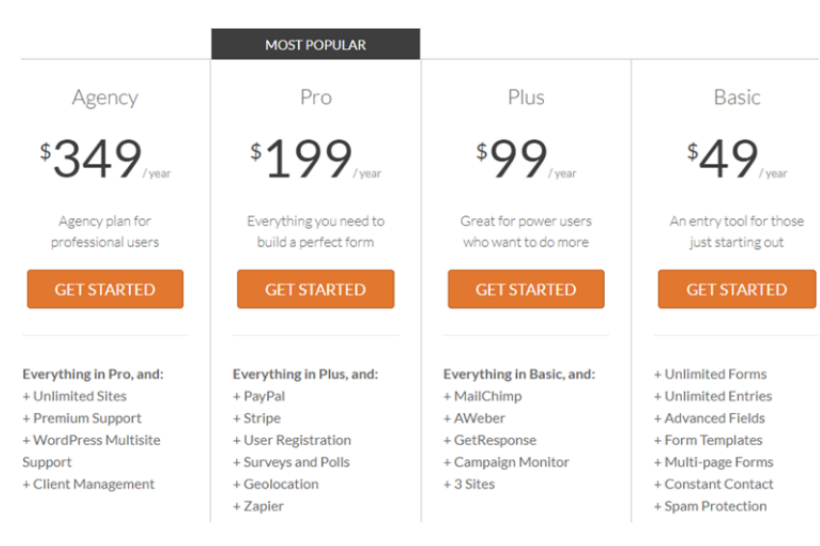Screen dimensions: 820x546
Task: Click the Basic plan title
Action: pos(737,97)
